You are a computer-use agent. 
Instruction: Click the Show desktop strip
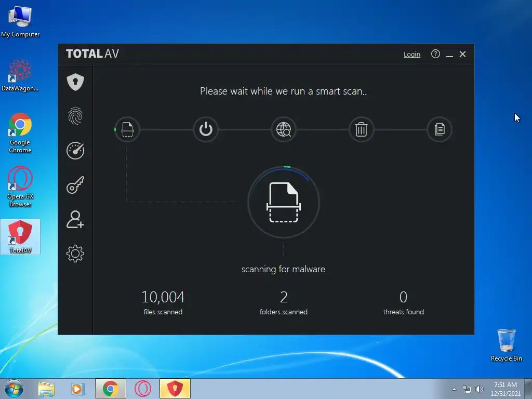[528, 389]
